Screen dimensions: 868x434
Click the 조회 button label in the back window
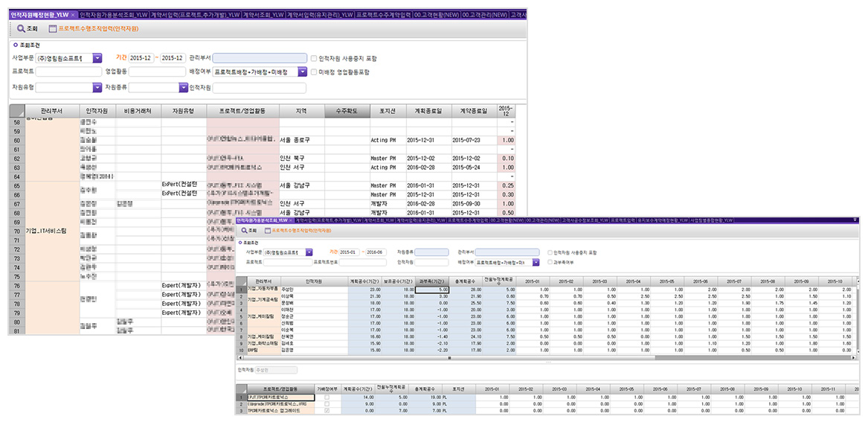[32, 28]
